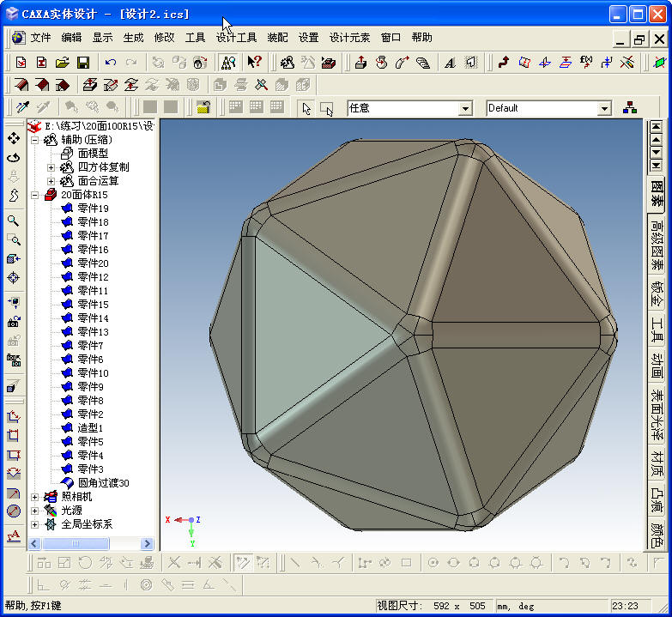Viewport: 672px width, 617px height.
Task: Switch to the 钣金 catalog tab
Action: coord(657,293)
